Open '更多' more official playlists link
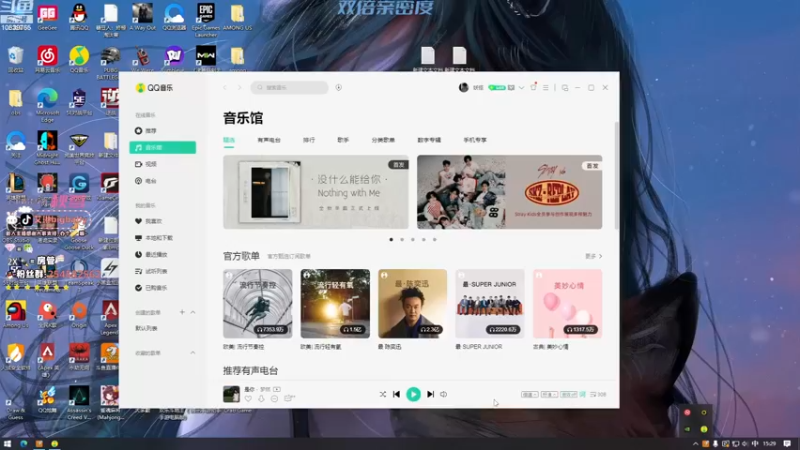The image size is (800, 450). [x=593, y=256]
